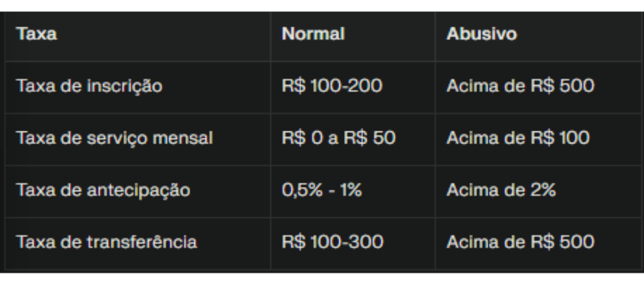Click the Acima de 2% cell

coord(501,189)
